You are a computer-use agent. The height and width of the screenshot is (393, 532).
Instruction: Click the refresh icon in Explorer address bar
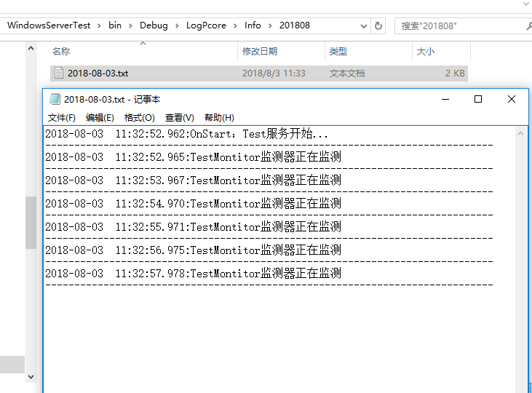(x=378, y=25)
